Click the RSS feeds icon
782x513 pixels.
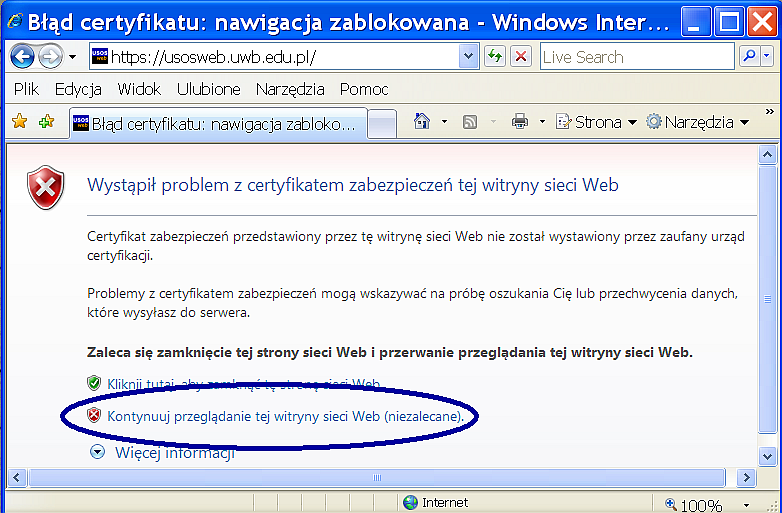click(x=470, y=122)
